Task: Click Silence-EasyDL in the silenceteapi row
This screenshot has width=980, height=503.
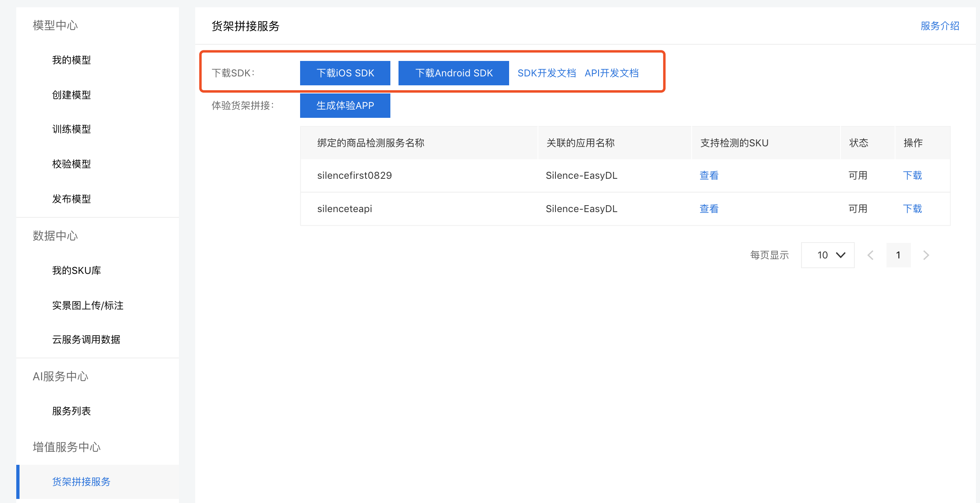Action: (x=581, y=209)
